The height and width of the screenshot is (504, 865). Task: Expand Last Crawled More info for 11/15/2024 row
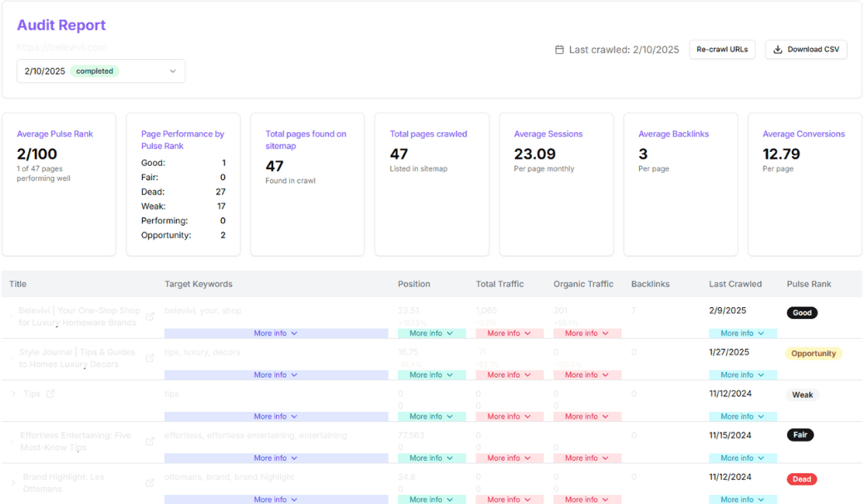point(743,458)
